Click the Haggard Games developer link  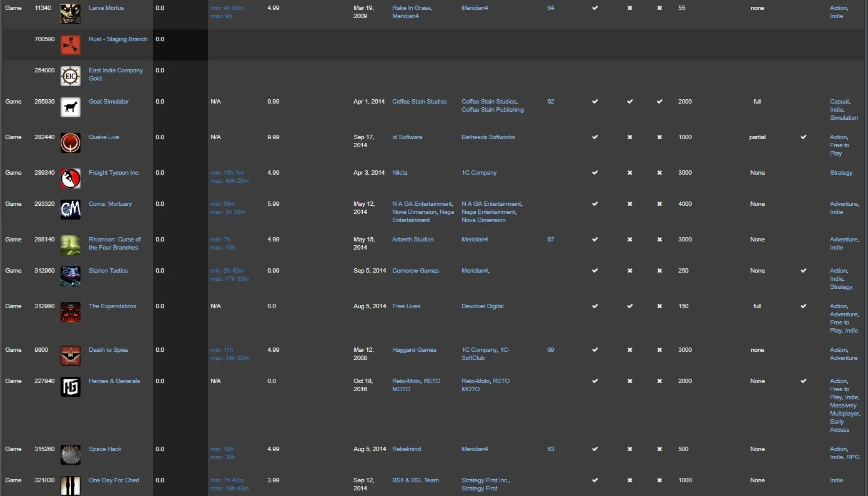(x=415, y=350)
